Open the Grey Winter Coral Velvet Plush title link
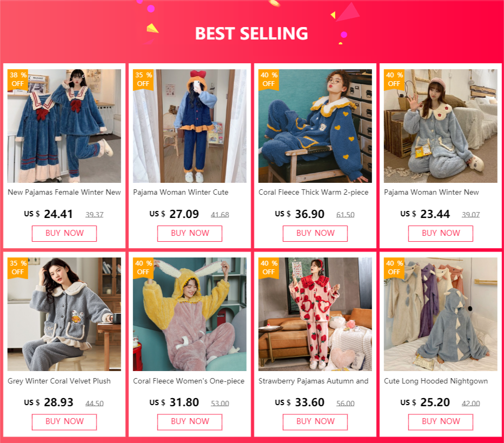Screen dimensions: 504x443 59,381
